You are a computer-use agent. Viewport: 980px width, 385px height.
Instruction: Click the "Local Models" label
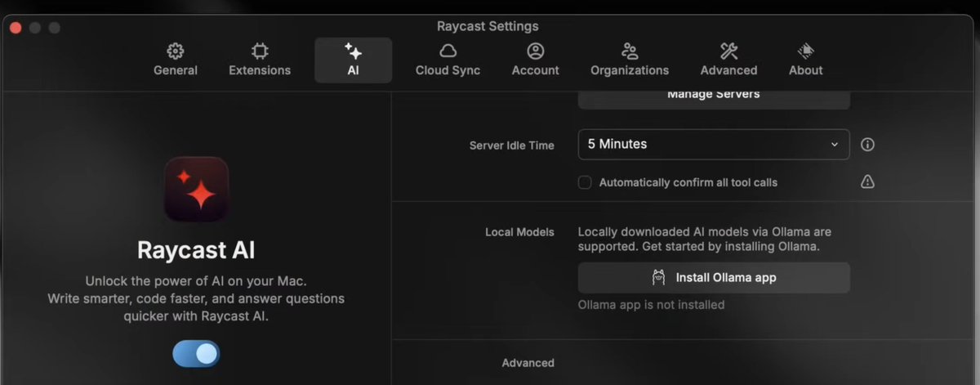tap(519, 232)
